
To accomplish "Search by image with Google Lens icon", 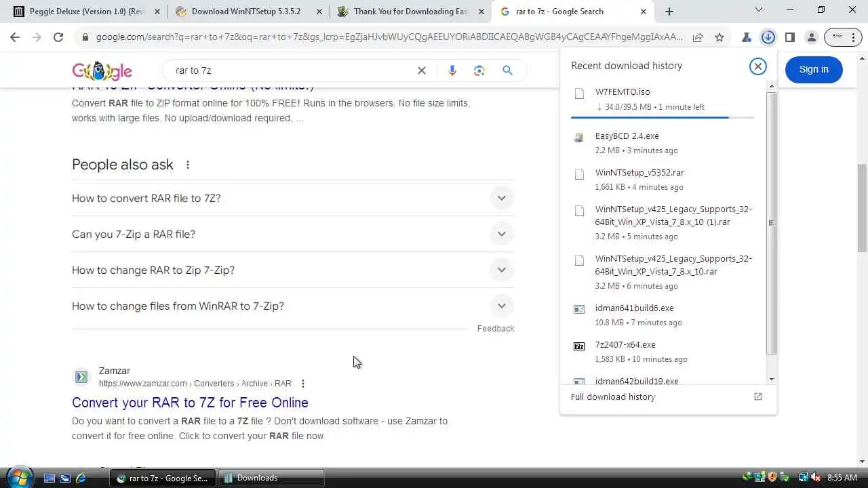I will coord(479,70).
